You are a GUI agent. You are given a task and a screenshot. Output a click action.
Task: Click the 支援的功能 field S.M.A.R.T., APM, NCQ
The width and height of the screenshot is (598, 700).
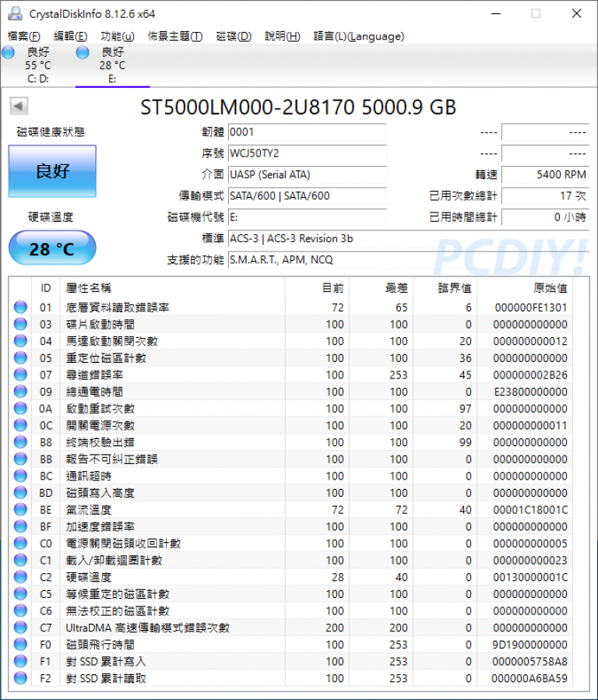408,260
